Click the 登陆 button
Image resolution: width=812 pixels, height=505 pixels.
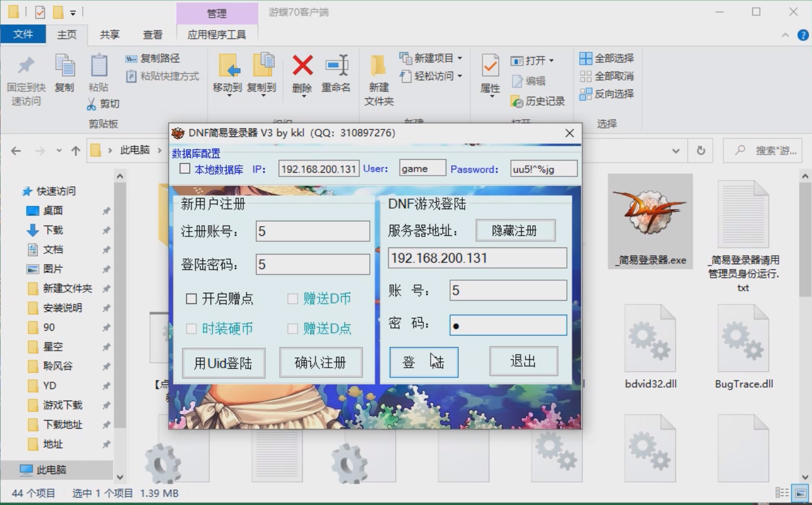coord(424,362)
